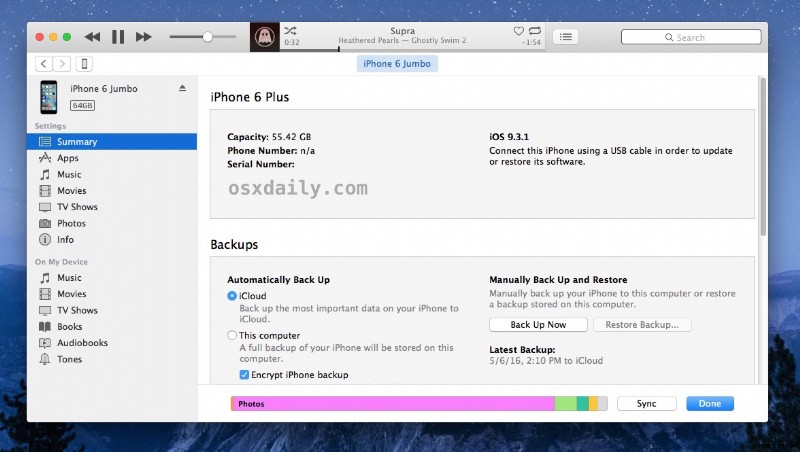Open TV Shows under Settings
Viewport: 800px width, 452px height.
click(x=112, y=207)
